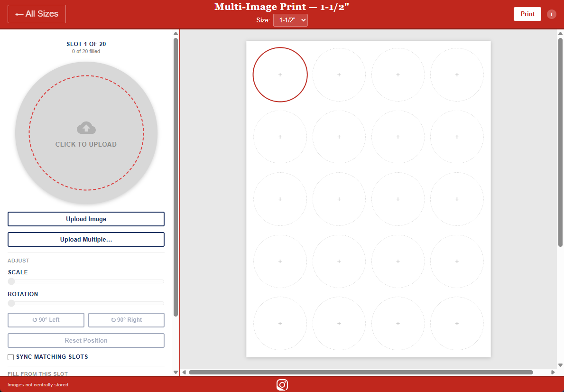Click the Upload Multiple… button
Screen dimensions: 564x392
[86, 239]
